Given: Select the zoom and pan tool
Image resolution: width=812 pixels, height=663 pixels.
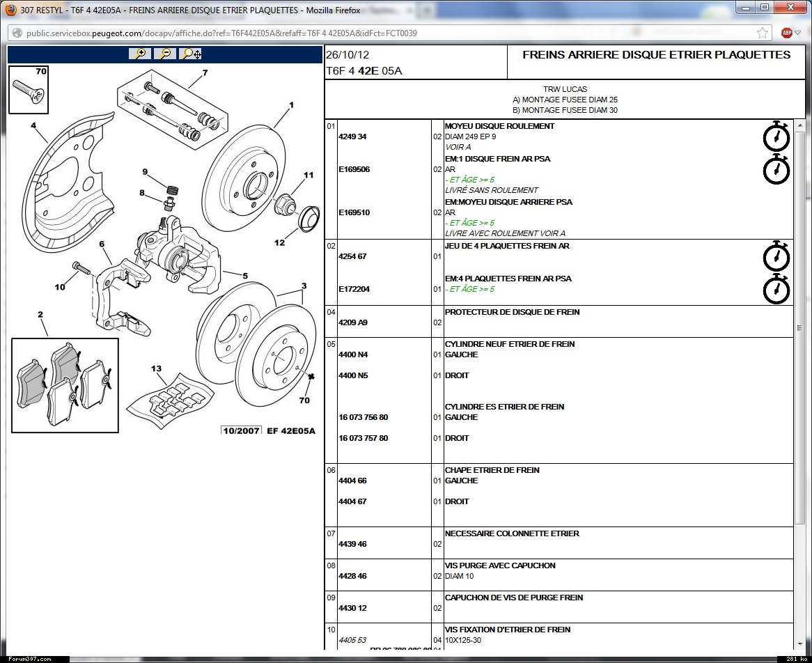Looking at the screenshot, I should [190, 54].
